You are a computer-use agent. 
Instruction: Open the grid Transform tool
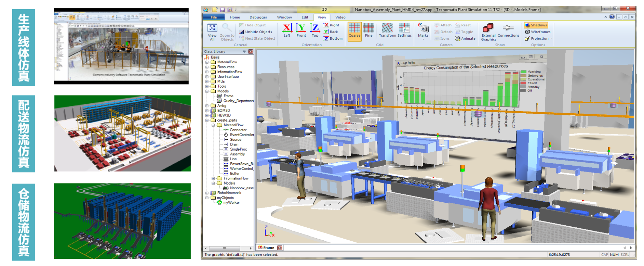pos(387,30)
